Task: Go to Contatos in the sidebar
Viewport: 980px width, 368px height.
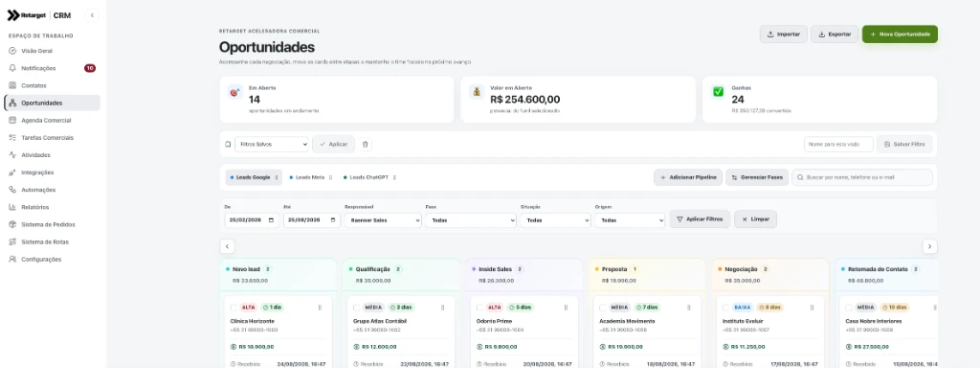Action: tap(52, 85)
